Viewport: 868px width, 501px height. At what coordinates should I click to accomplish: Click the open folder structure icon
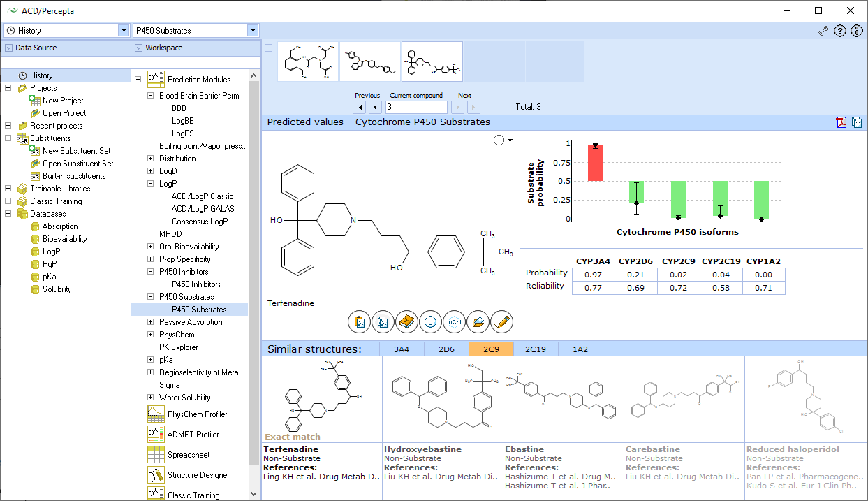click(x=478, y=321)
